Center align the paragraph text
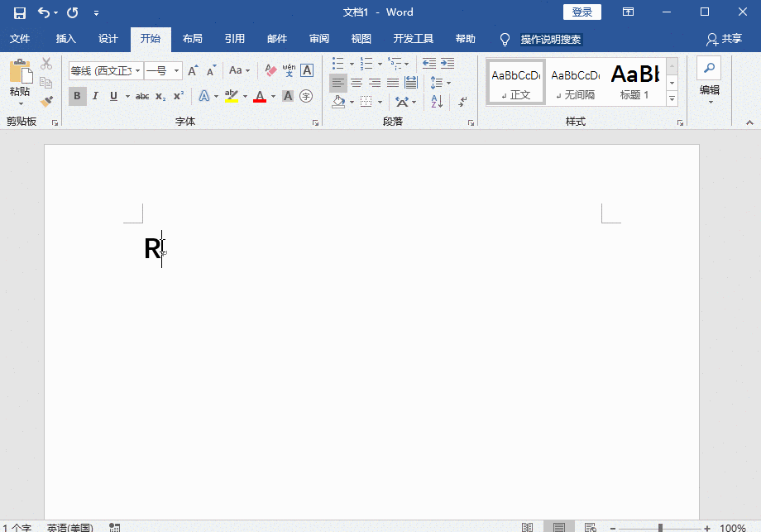Screen dimensions: 761x532 coord(356,82)
